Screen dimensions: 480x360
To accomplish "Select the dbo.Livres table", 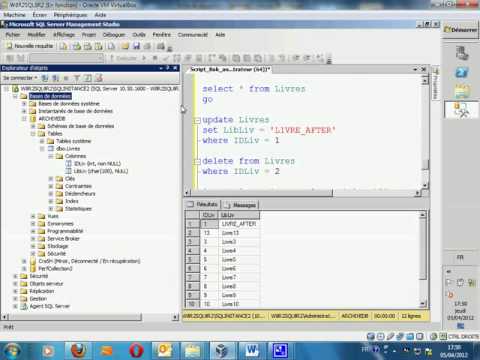I will coord(68,149).
